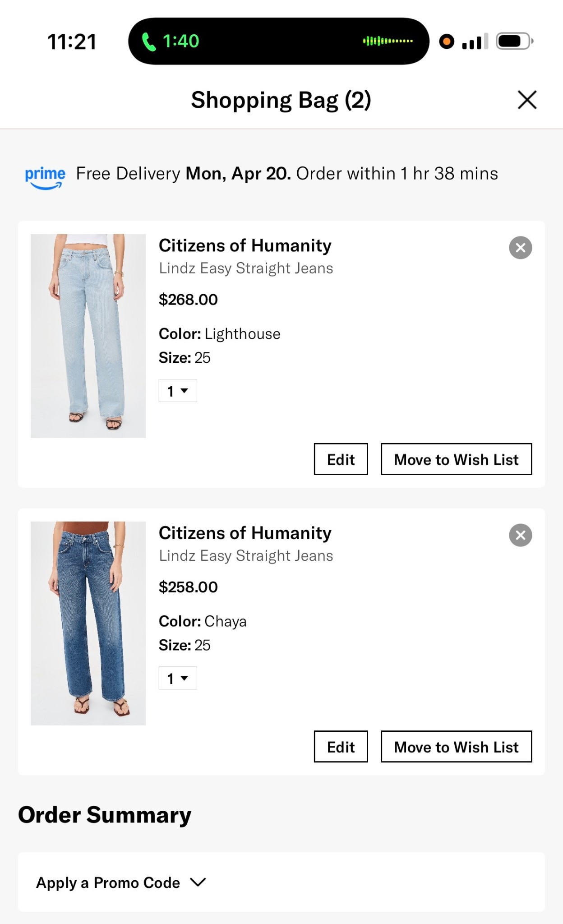Open the first Citizens of Humanity product page
The image size is (563, 924).
tap(245, 245)
